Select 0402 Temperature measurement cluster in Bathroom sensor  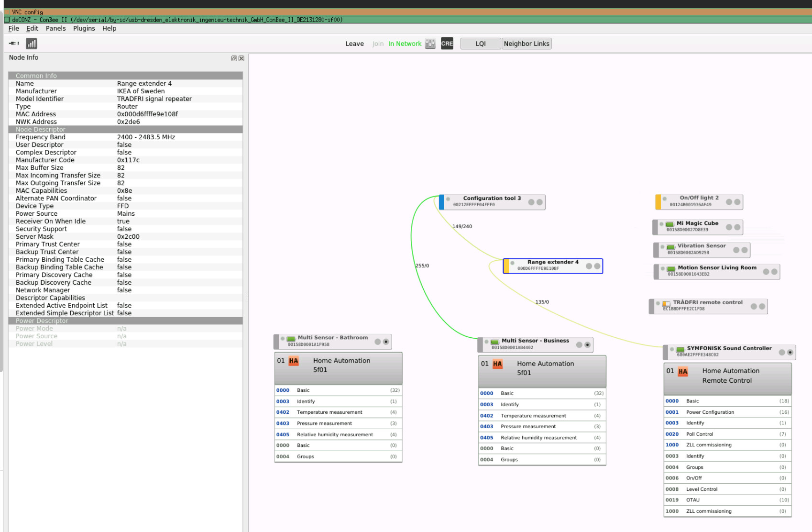click(x=338, y=412)
